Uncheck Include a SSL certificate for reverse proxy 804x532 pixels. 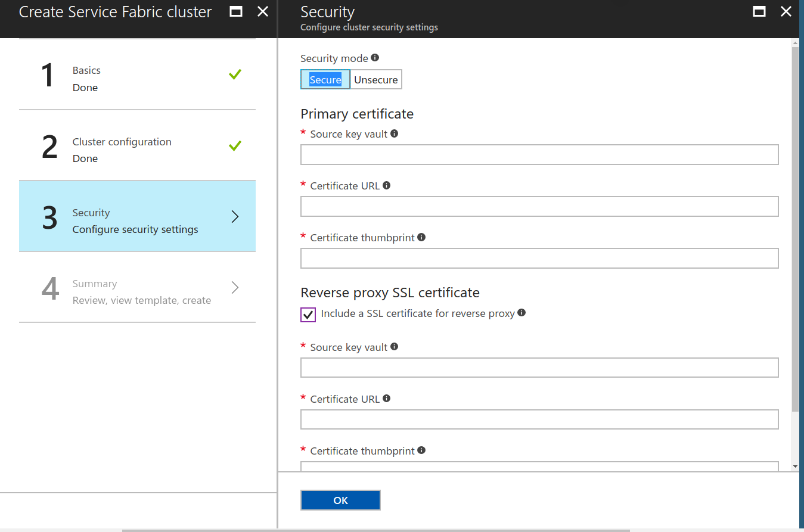[x=308, y=315]
